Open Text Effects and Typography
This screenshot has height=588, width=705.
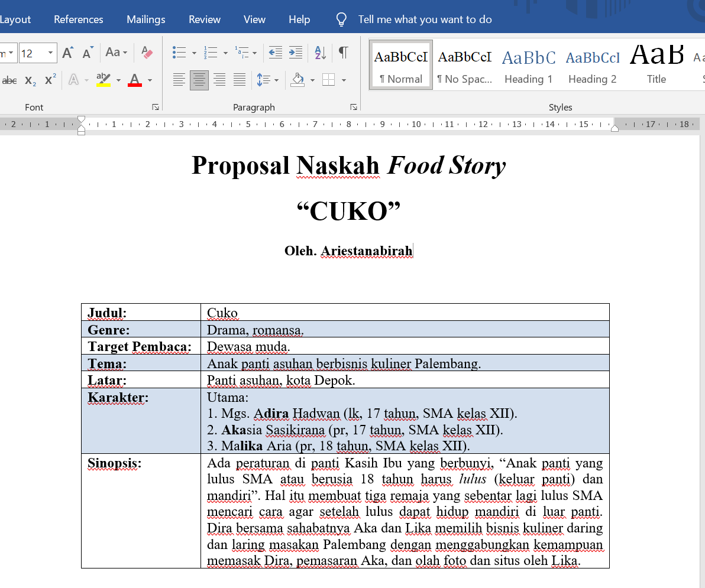(73, 80)
